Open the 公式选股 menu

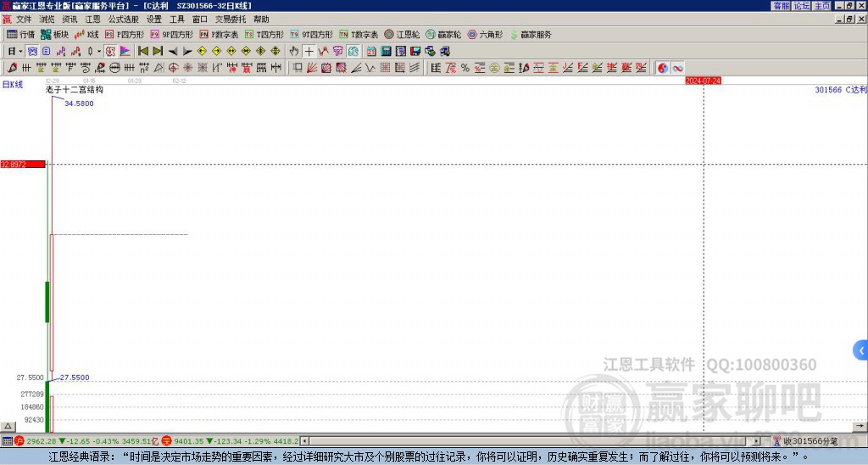click(124, 20)
